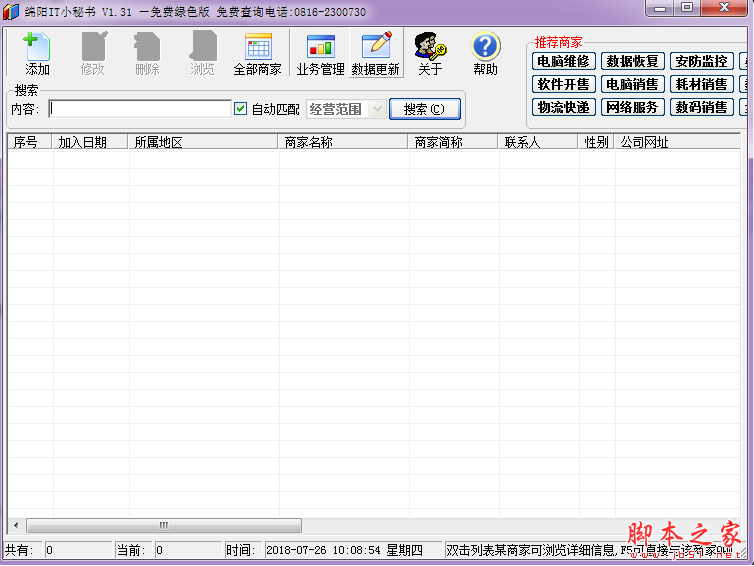Open 帮助 (Help) from the toolbar
The image size is (754, 566).
point(485,53)
